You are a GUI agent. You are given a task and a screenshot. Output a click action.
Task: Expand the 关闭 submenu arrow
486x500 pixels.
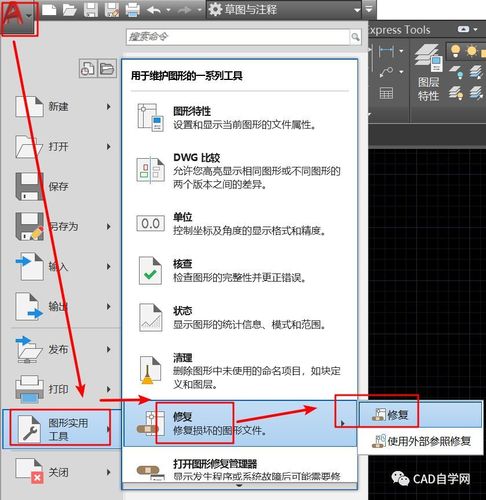coord(109,472)
